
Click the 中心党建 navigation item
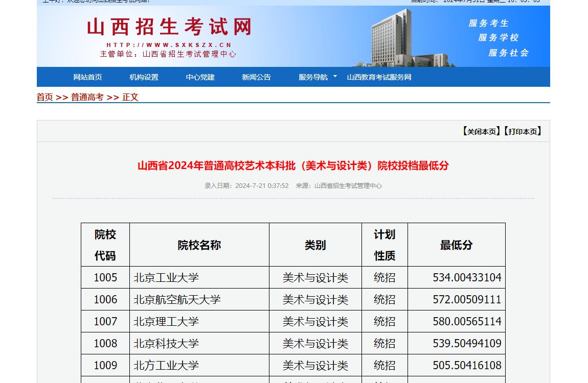pos(200,77)
